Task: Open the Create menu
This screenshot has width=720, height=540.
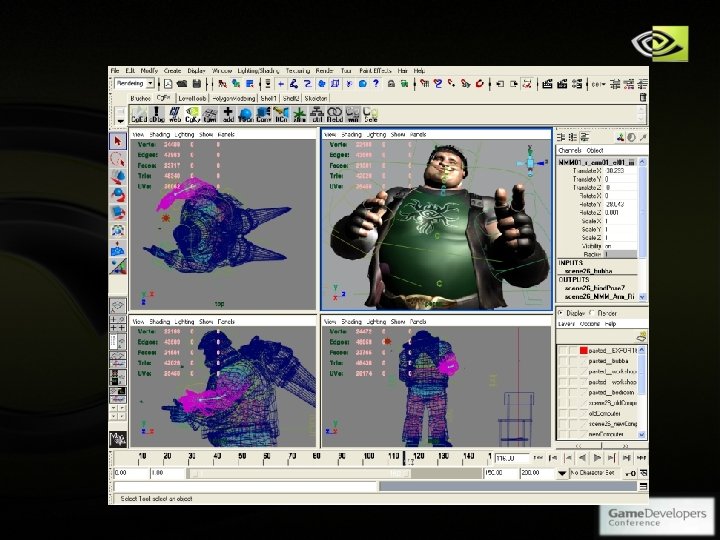Action: [172, 71]
